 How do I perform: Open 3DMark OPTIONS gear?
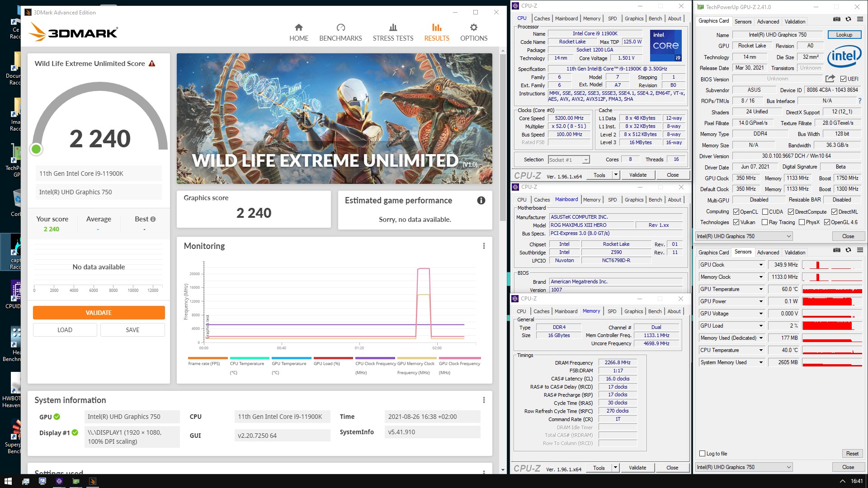click(473, 28)
